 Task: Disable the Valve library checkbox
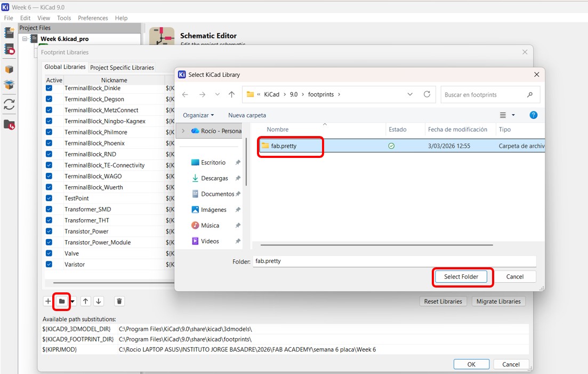point(49,253)
